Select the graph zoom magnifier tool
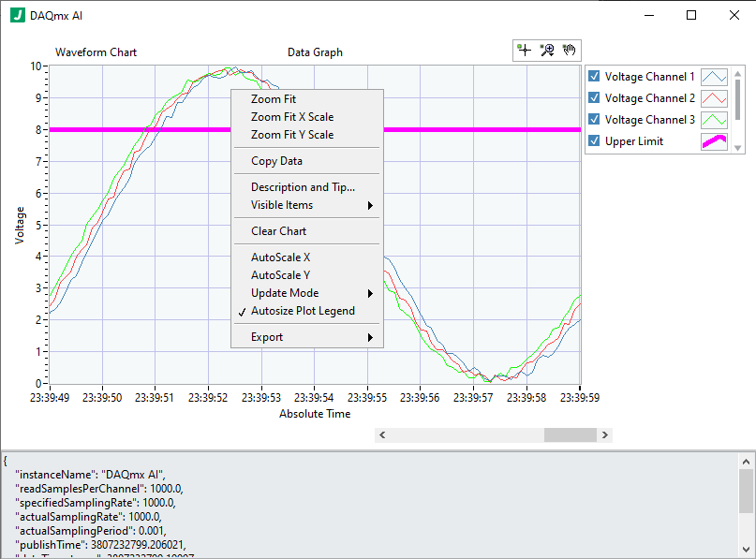 (547, 51)
